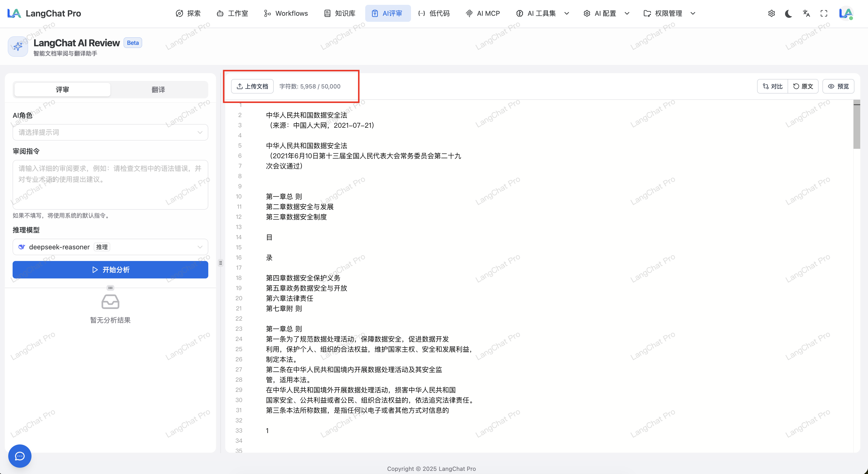Open the user avatar menu
This screenshot has height=474, width=868.
pos(846,14)
